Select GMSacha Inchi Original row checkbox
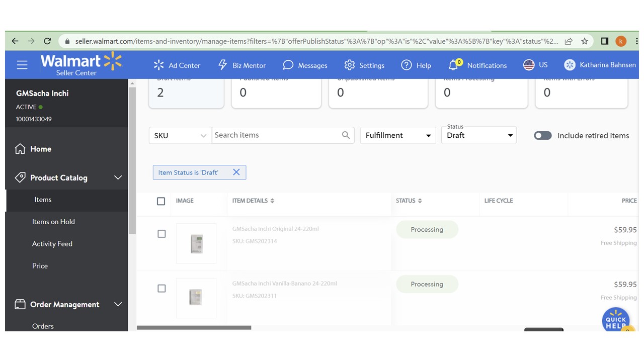 click(x=162, y=234)
